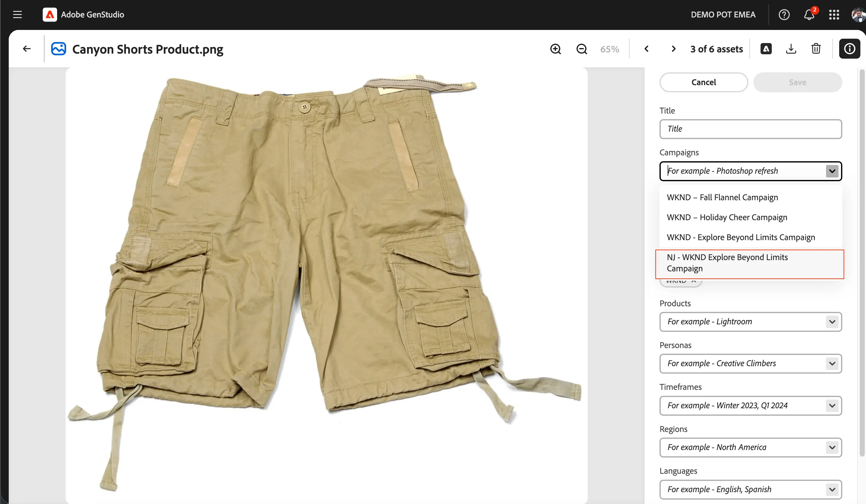Go to the previous asset
Viewport: 866px width, 504px height.
(646, 49)
